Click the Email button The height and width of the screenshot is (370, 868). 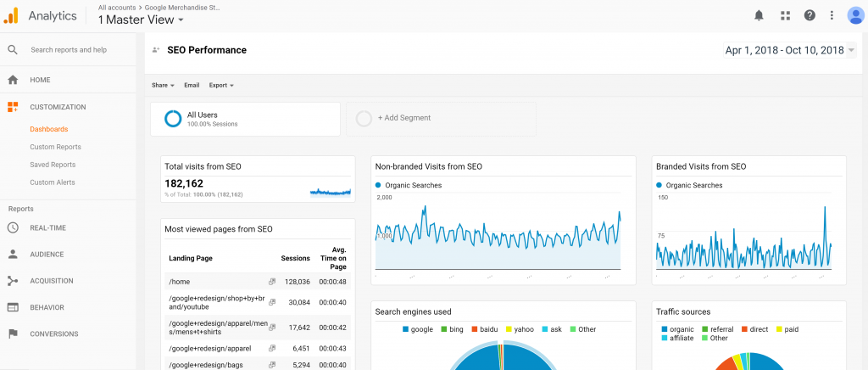[192, 86]
